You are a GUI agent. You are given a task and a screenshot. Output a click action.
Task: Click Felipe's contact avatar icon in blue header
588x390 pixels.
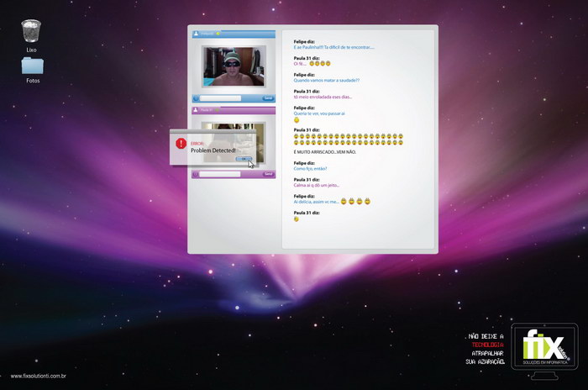point(197,34)
